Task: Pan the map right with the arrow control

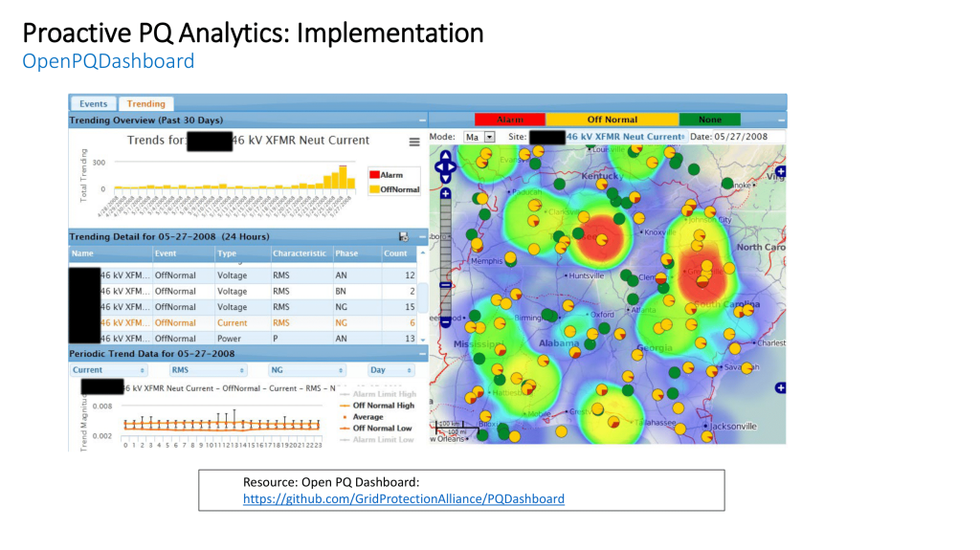Action: click(x=454, y=169)
